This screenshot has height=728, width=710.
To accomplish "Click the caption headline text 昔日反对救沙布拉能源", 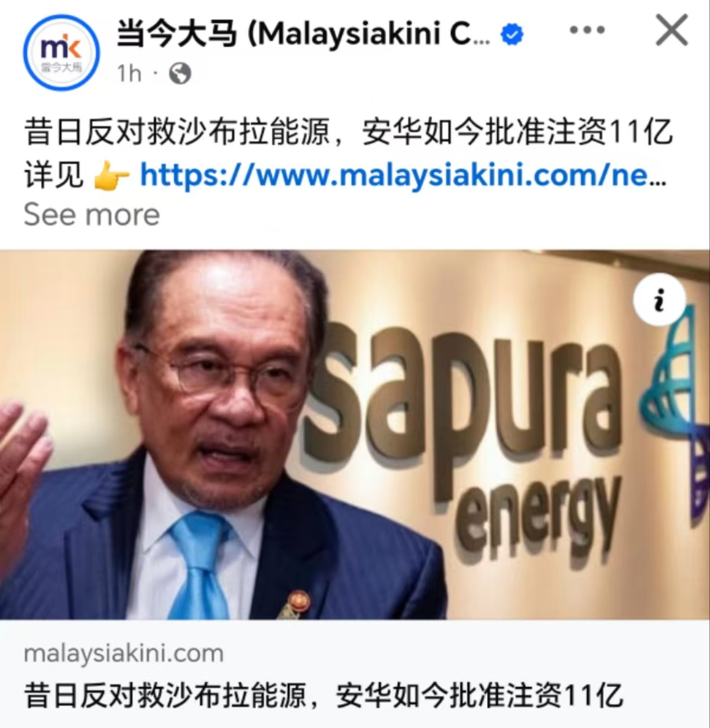I will point(177,131).
